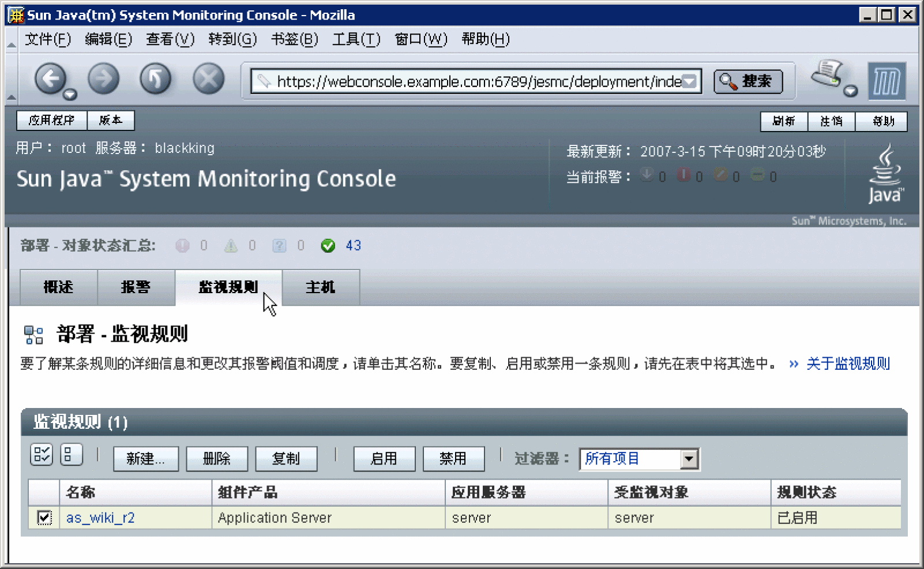Open the Back button history dropdown arrow
Viewport: 924px width, 569px height.
pos(70,95)
